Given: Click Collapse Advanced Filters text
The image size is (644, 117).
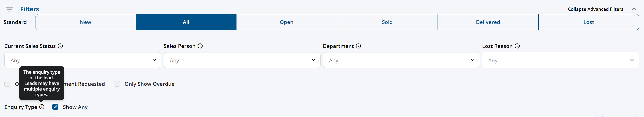Looking at the screenshot, I should pos(595,9).
